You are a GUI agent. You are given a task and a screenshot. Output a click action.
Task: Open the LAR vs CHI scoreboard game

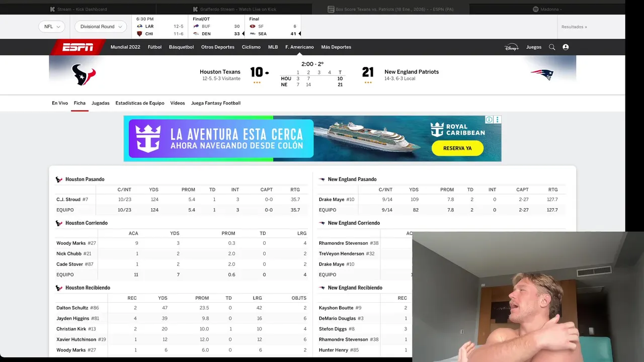tap(160, 27)
